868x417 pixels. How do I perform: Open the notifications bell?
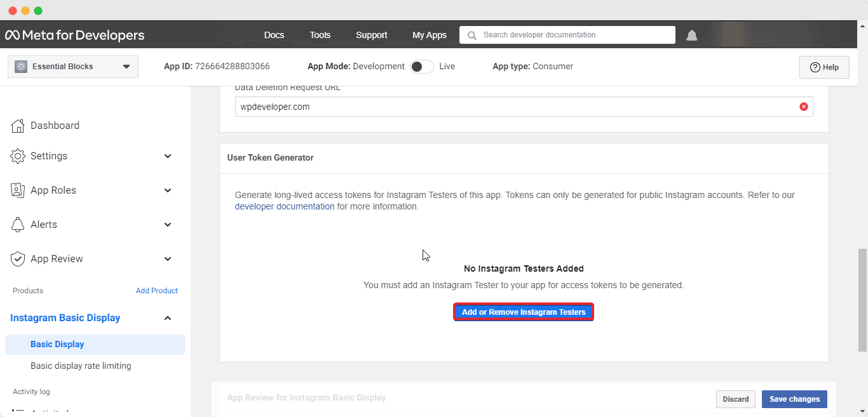(691, 36)
